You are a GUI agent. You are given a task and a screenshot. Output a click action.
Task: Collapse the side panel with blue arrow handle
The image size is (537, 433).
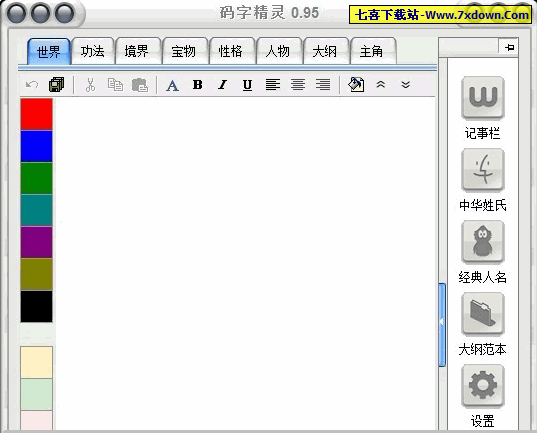pyautogui.click(x=442, y=325)
